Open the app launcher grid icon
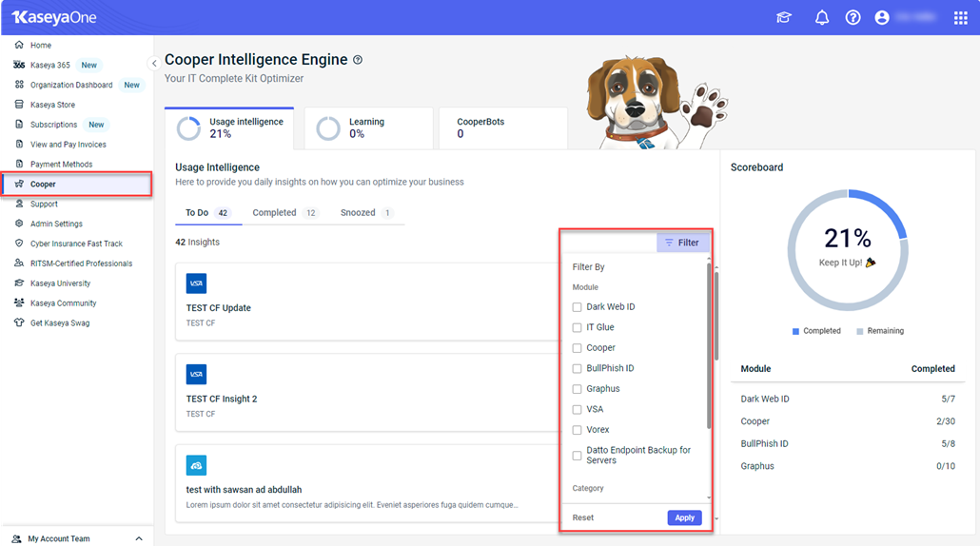 (961, 17)
